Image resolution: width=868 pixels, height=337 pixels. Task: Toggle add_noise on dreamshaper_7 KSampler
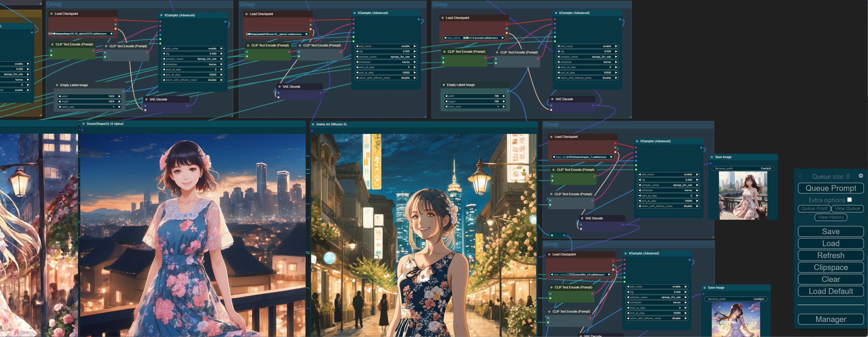668,174
